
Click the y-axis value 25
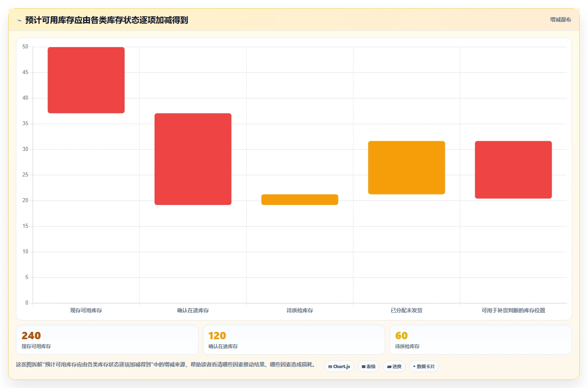(x=25, y=175)
